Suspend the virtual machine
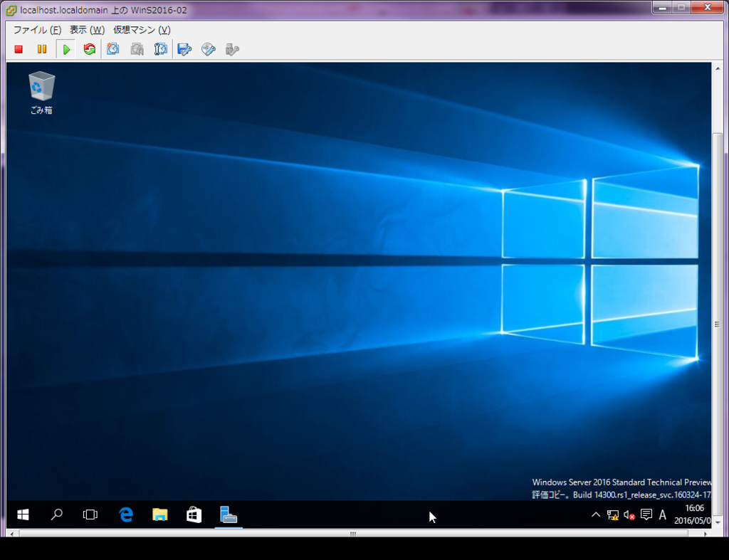729x560 pixels. 41,48
